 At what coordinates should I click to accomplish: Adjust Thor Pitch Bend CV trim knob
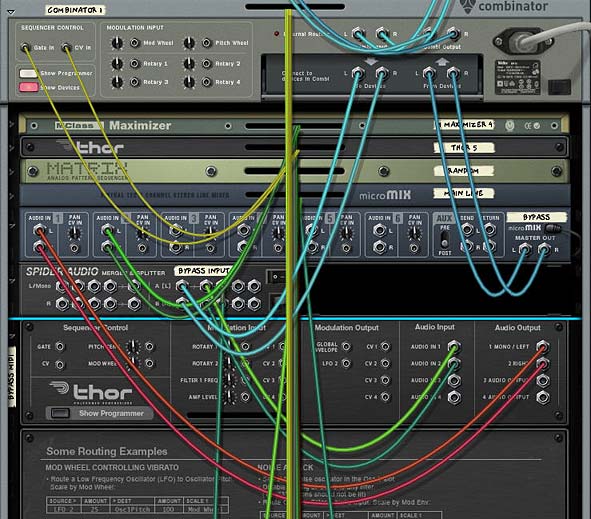coord(132,346)
